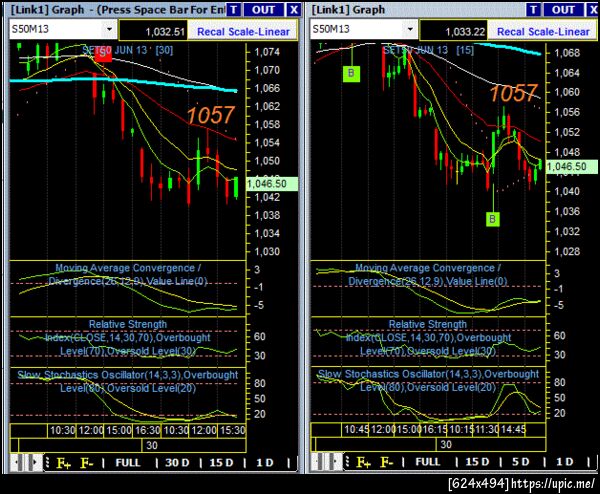The height and width of the screenshot is (494, 600).
Task: Click right scroll arrow on right graph toolbar
Action: coord(336,462)
